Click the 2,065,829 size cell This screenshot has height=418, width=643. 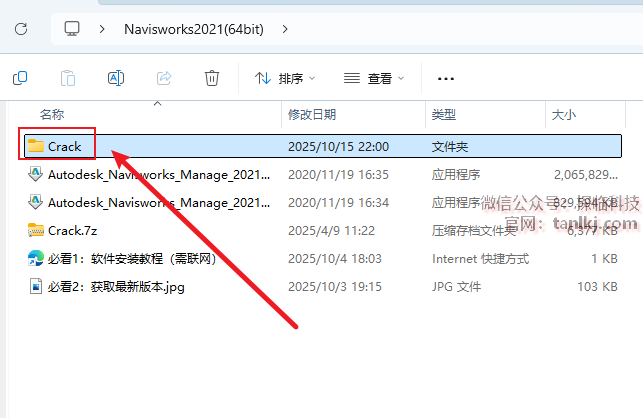tap(586, 175)
